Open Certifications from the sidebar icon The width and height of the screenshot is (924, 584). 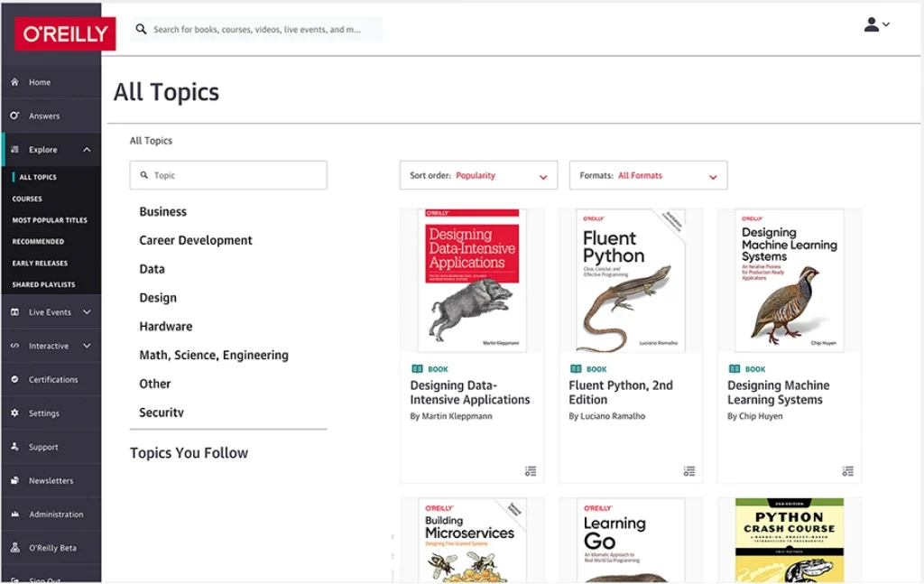pos(14,380)
